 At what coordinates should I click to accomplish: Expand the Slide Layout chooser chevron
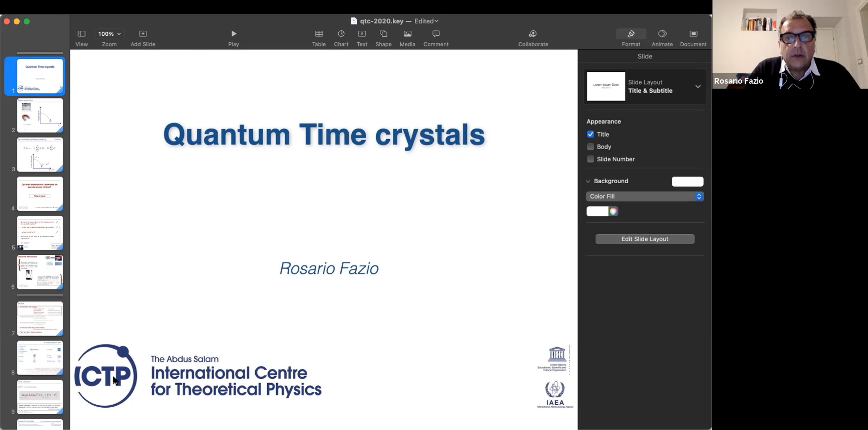(698, 86)
